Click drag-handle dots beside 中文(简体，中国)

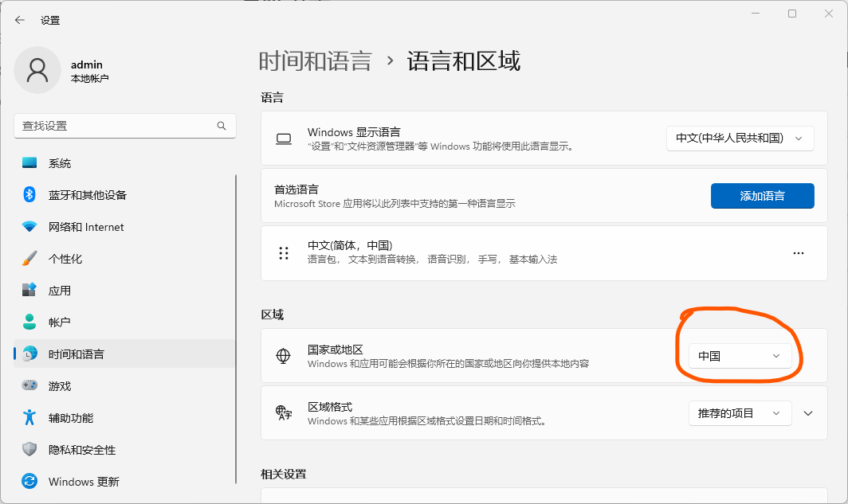284,253
